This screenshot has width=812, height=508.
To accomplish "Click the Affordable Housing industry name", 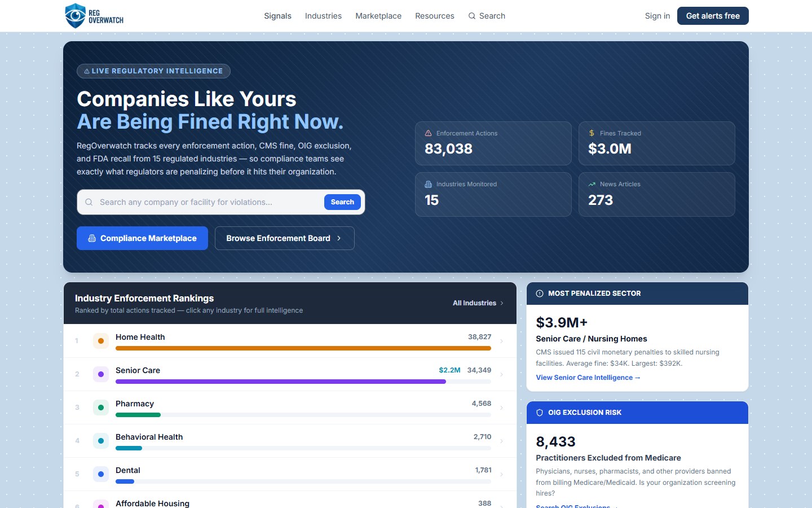I will [x=152, y=503].
